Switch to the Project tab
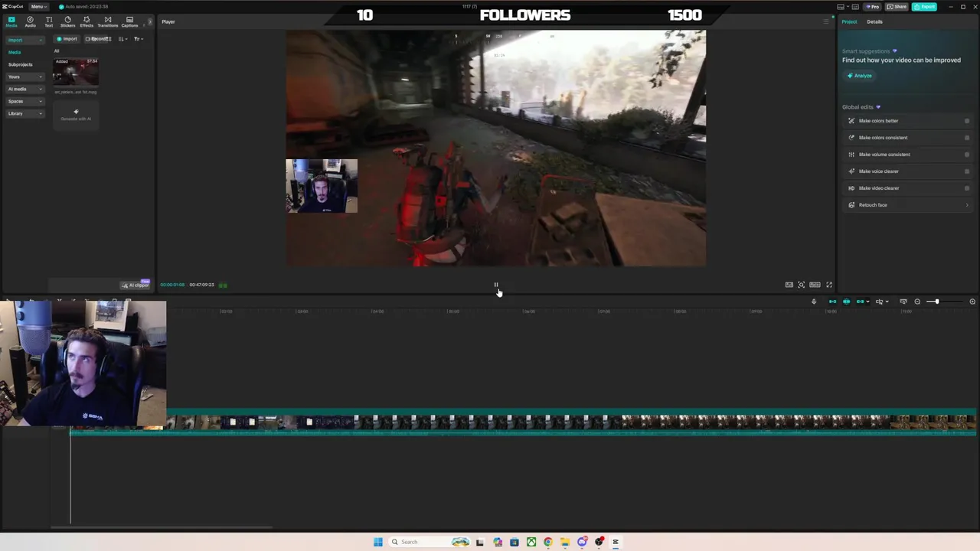The image size is (980, 551). click(850, 21)
